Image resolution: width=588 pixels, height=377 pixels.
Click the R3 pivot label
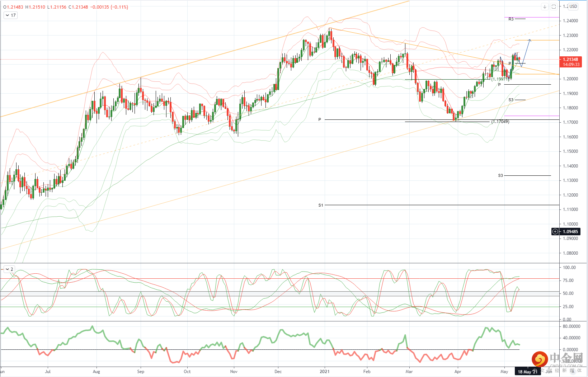coord(511,19)
